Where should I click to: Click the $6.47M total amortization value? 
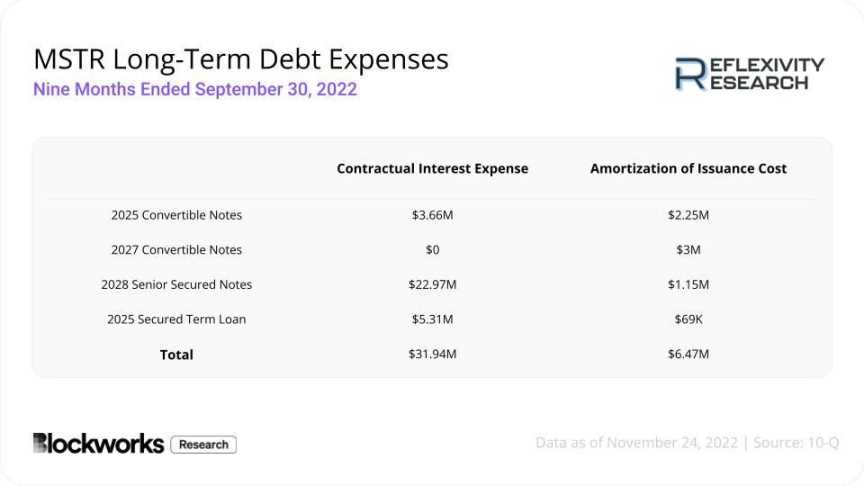pos(688,355)
